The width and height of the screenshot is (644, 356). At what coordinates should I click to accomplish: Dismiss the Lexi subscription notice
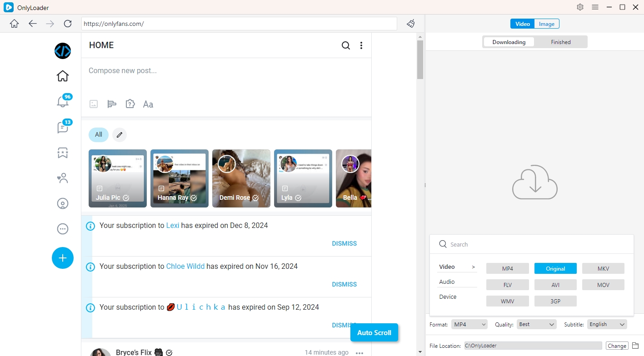click(344, 243)
